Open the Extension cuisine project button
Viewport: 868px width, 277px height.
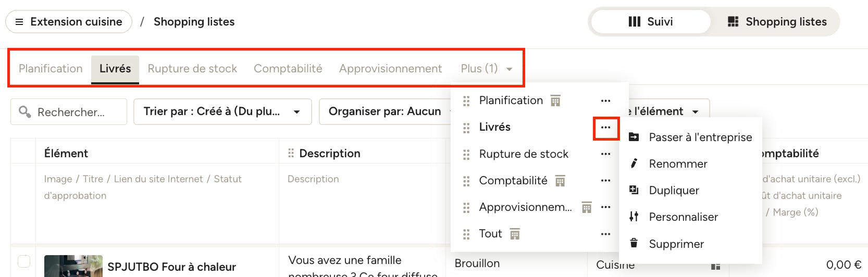(x=69, y=22)
